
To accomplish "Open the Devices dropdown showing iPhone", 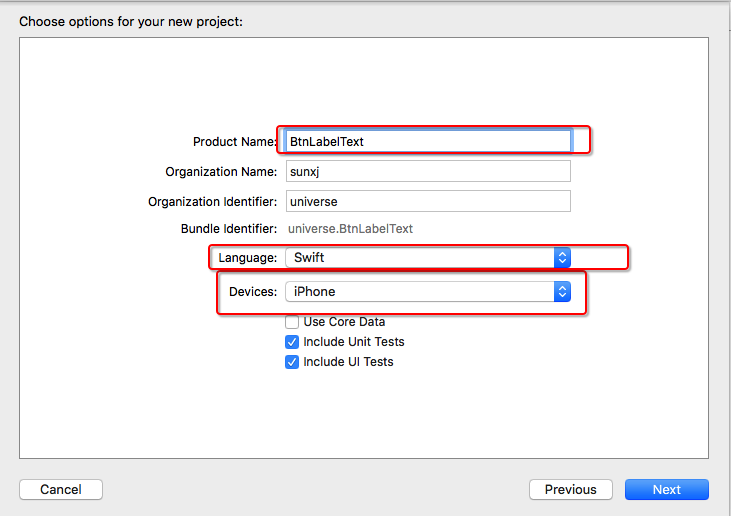I will 428,291.
